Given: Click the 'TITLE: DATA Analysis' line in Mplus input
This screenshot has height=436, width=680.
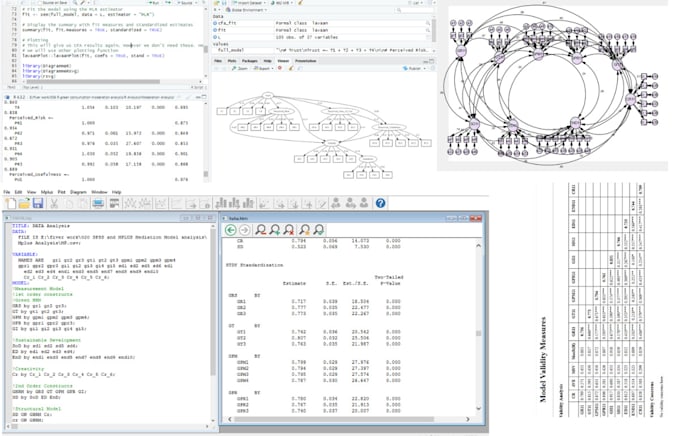Looking at the screenshot, I should tap(41, 226).
